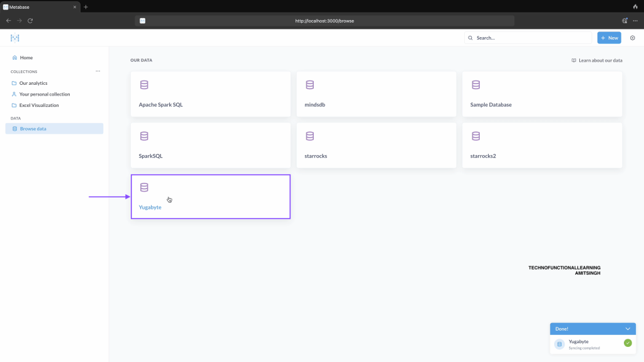Click the Search input field
This screenshot has height=362, width=644.
click(x=528, y=38)
